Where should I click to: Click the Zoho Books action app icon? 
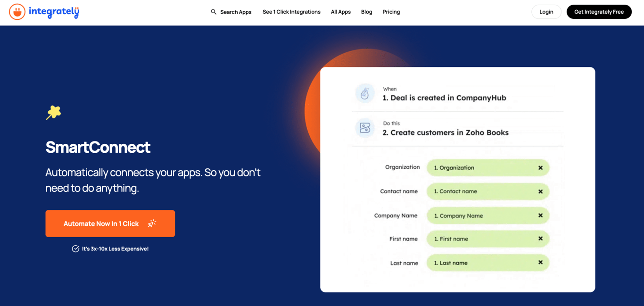[x=365, y=128]
